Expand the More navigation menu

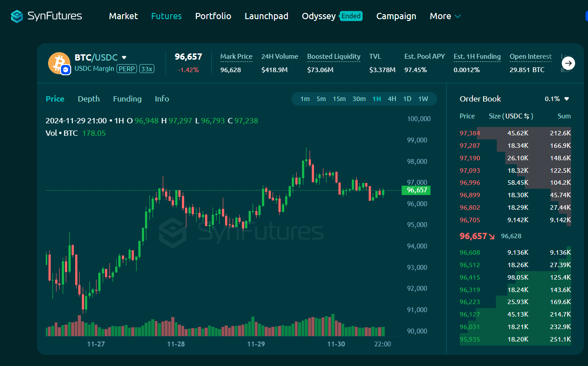click(x=445, y=16)
